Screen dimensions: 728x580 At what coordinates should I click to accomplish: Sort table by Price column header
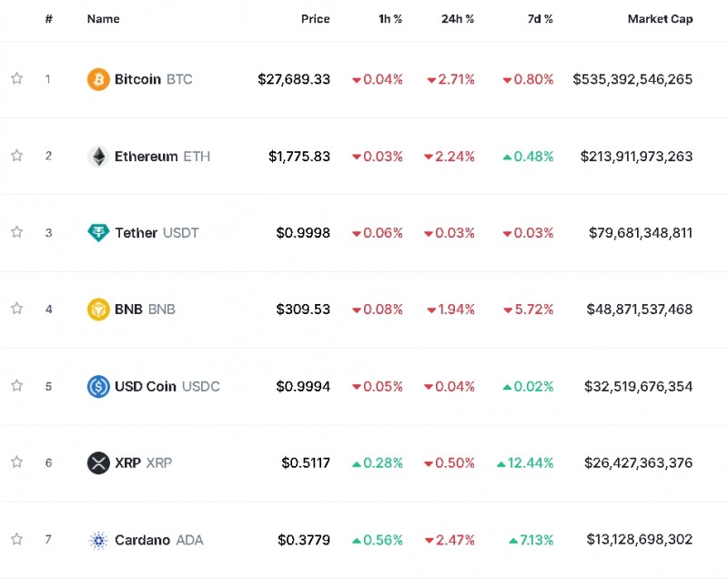point(316,19)
